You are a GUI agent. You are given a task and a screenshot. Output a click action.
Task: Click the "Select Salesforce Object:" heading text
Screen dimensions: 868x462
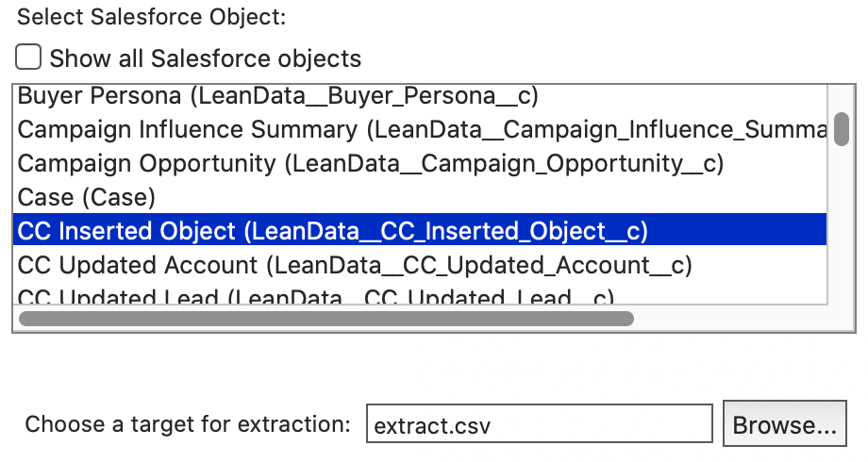(152, 16)
